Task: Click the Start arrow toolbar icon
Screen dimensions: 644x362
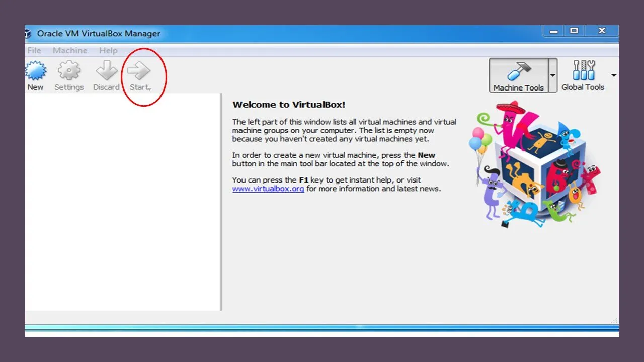Action: [139, 71]
